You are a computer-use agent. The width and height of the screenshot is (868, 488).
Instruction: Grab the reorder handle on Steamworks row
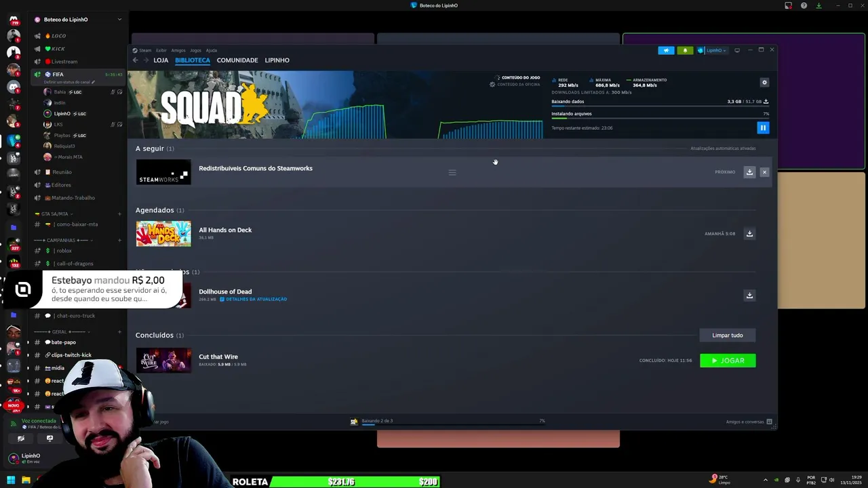[452, 172]
